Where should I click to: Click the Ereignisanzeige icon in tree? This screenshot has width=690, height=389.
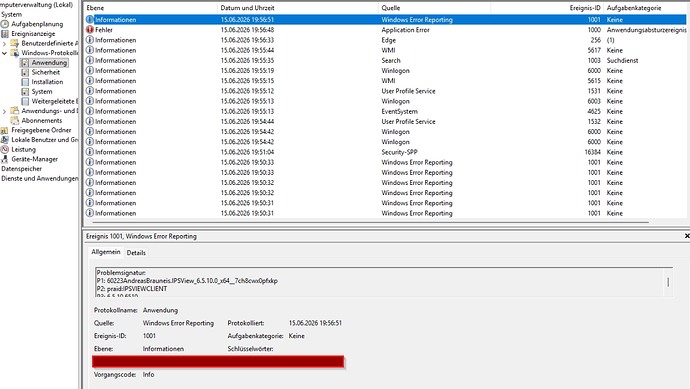[5, 33]
